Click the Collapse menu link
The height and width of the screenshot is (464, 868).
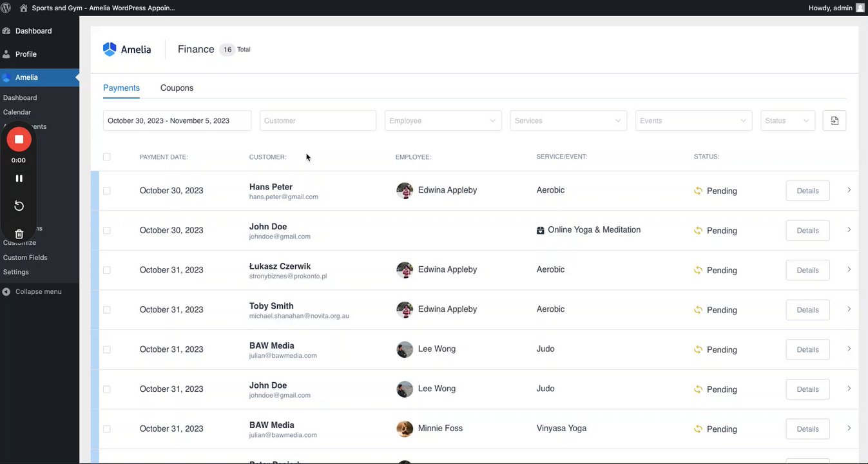coord(38,291)
